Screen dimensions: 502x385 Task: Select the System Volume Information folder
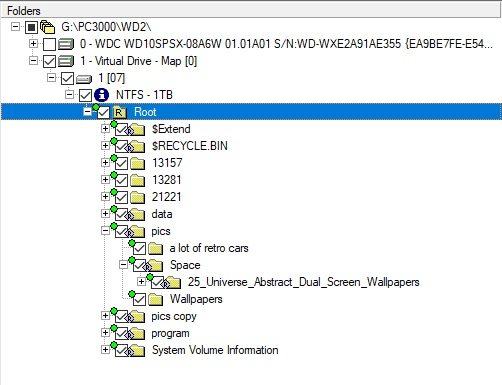pyautogui.click(x=215, y=350)
